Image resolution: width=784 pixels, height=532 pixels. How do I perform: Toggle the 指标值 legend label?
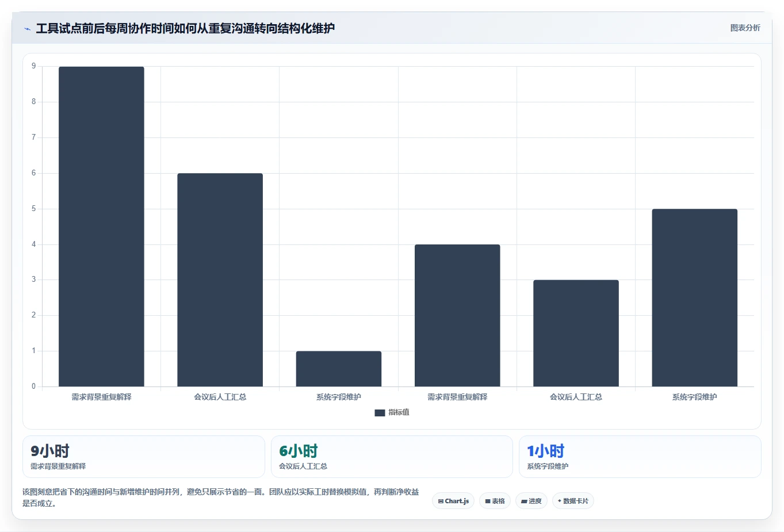[399, 412]
